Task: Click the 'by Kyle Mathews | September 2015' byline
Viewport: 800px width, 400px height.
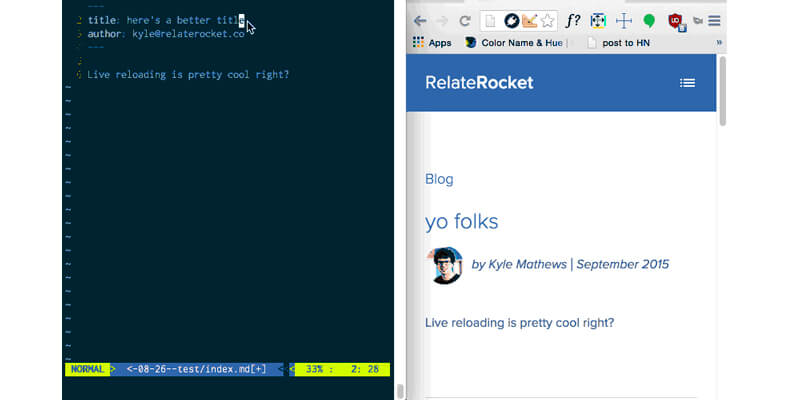Action: [x=570, y=264]
